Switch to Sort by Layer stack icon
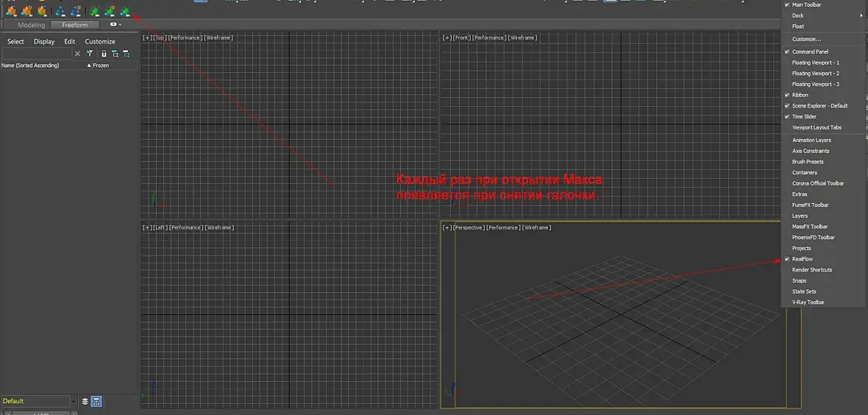868x415 pixels. [85, 401]
